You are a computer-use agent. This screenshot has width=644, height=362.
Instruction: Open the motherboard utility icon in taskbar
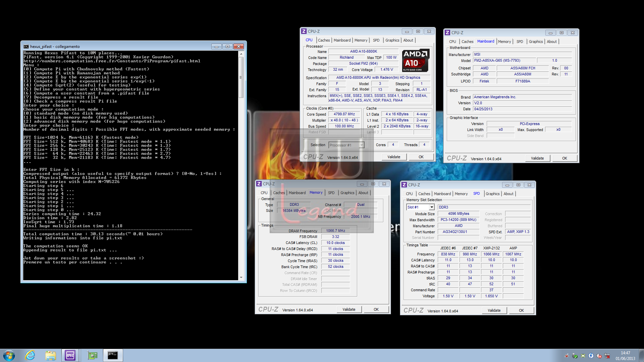[x=92, y=355]
